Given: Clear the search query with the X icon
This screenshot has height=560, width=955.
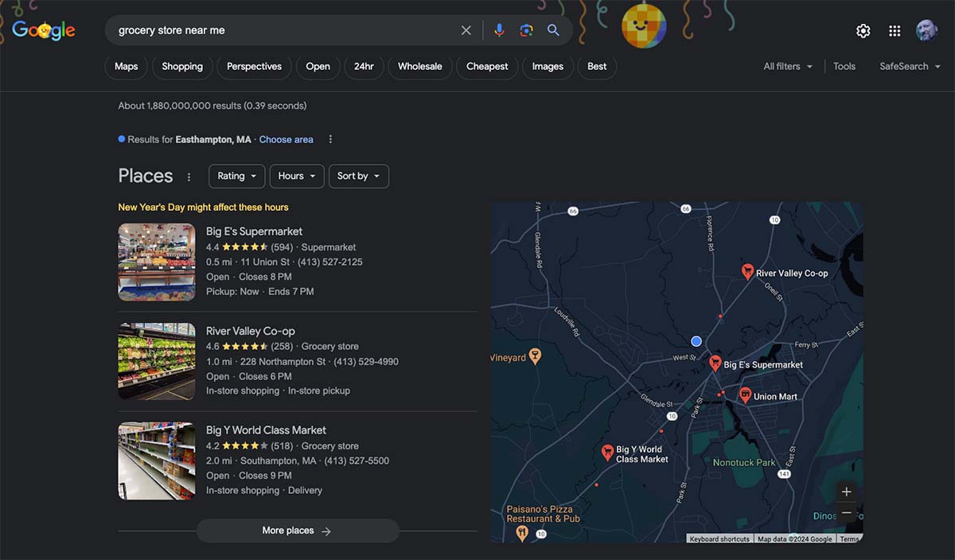Looking at the screenshot, I should pyautogui.click(x=466, y=29).
